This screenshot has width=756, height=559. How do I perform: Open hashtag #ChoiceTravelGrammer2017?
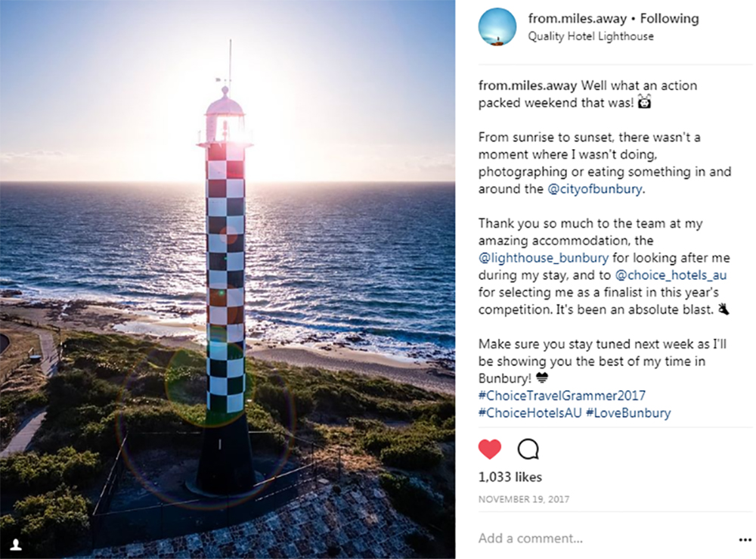[x=562, y=396]
